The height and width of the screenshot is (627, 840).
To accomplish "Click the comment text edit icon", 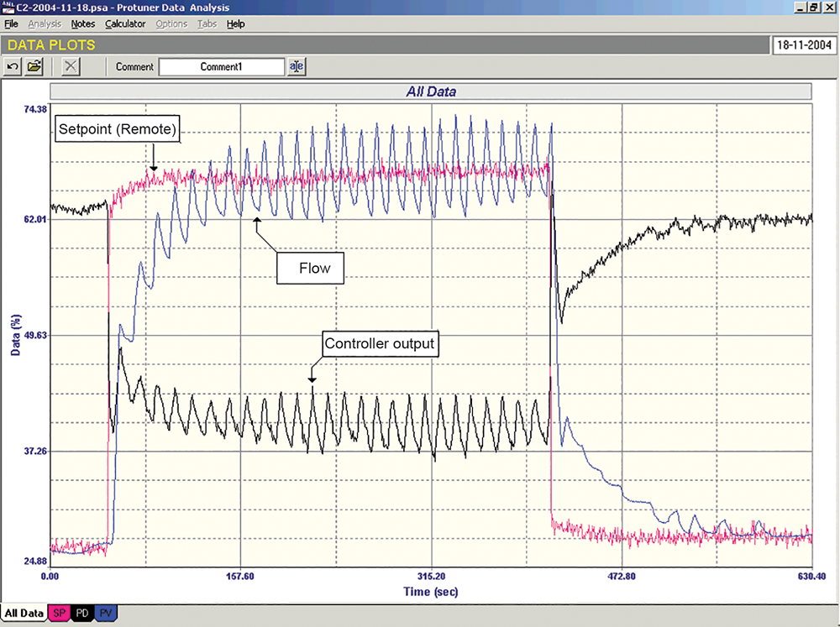I will pos(297,66).
